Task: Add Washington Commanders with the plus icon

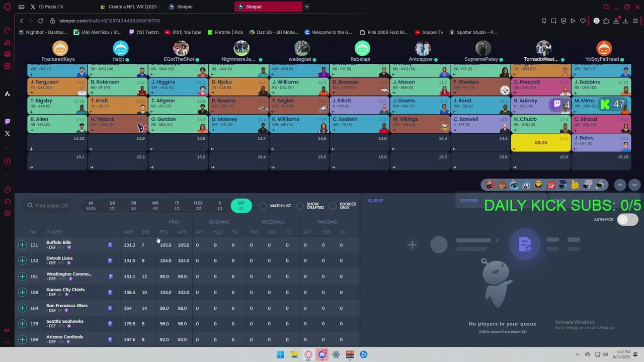Action: click(22, 277)
